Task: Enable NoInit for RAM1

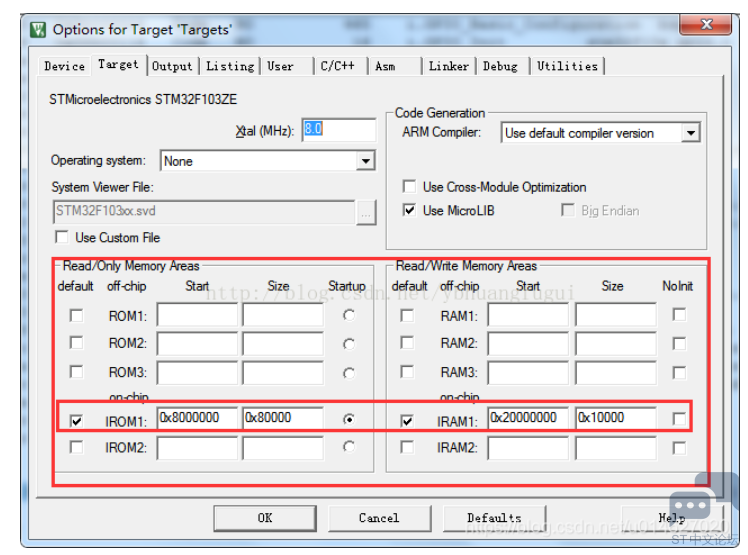Action: point(679,314)
